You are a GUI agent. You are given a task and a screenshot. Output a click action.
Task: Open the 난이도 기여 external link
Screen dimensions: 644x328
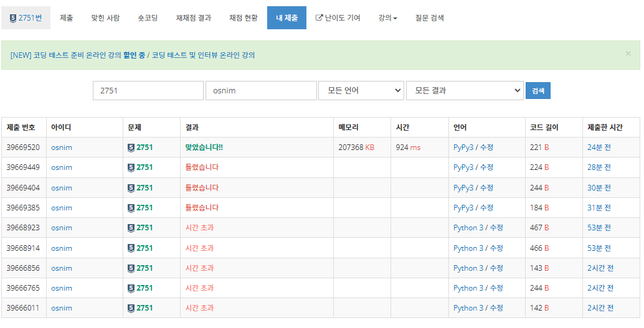(338, 17)
